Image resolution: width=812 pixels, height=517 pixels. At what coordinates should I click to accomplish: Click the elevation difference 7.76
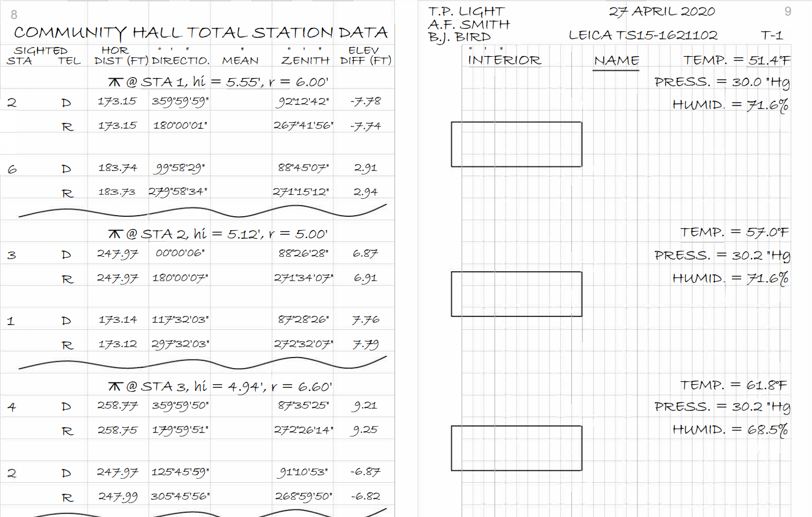tap(365, 320)
